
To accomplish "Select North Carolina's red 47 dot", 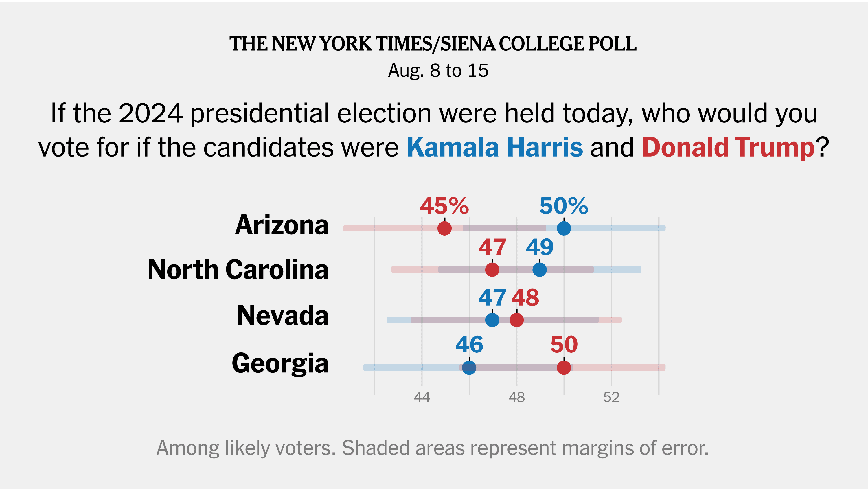I will click(x=492, y=270).
